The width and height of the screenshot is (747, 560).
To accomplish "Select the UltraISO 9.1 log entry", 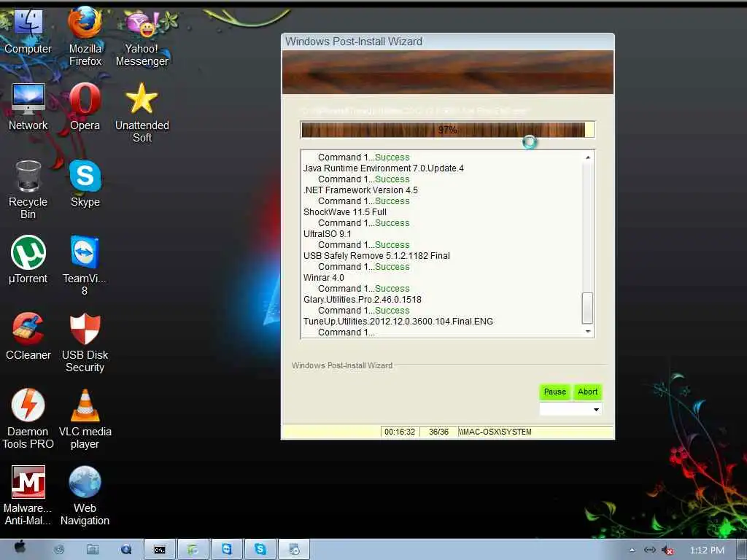I will click(328, 234).
